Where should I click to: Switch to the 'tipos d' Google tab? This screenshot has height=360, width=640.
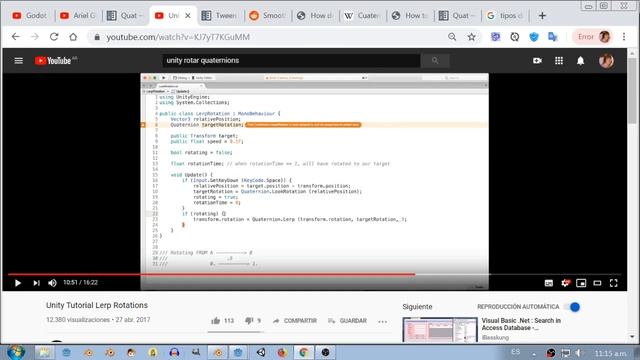pyautogui.click(x=504, y=16)
